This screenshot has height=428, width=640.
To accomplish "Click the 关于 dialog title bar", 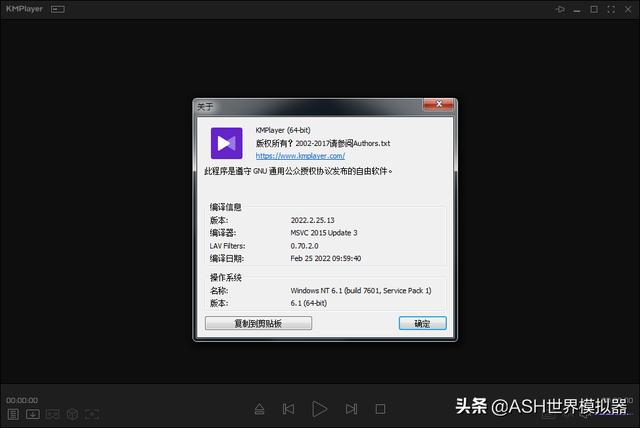I will [x=309, y=107].
